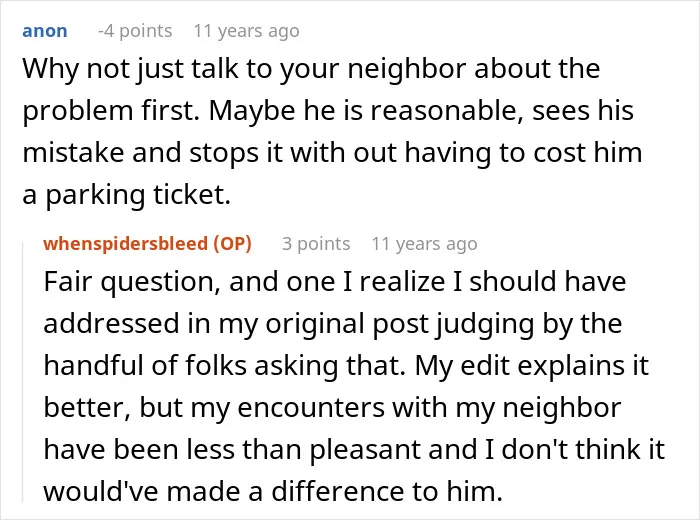Click the phrase 'My edit explains it'

(532, 366)
